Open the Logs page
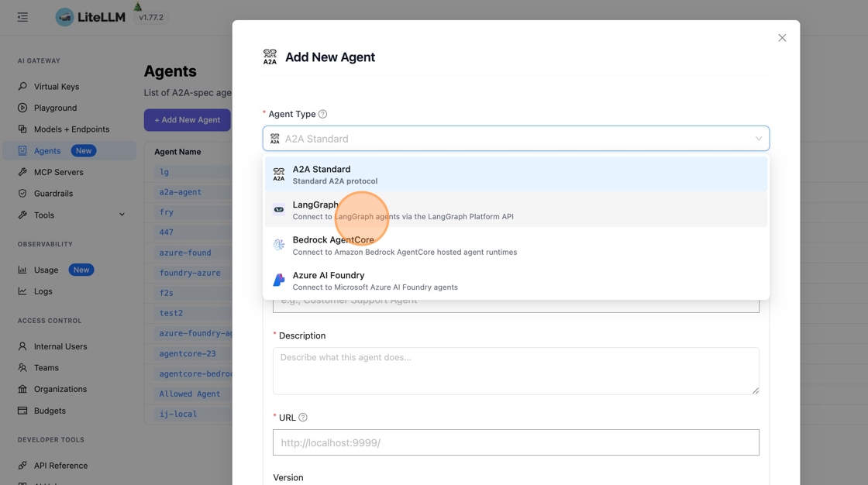 click(x=43, y=291)
